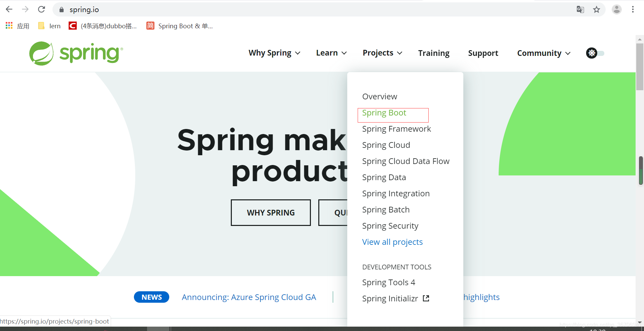This screenshot has width=644, height=331.
Task: Select Overview in Projects menu
Action: tap(380, 97)
